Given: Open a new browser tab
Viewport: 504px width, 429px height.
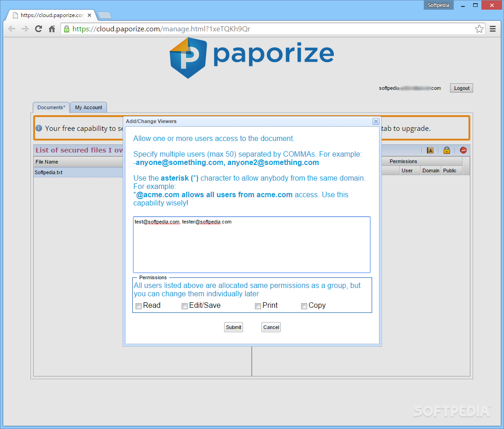Looking at the screenshot, I should tap(105, 15).
